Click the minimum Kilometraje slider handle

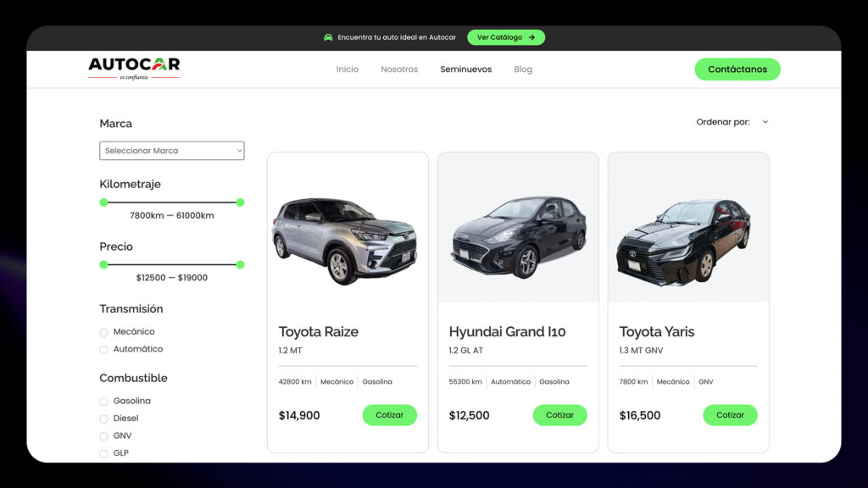[x=103, y=202]
